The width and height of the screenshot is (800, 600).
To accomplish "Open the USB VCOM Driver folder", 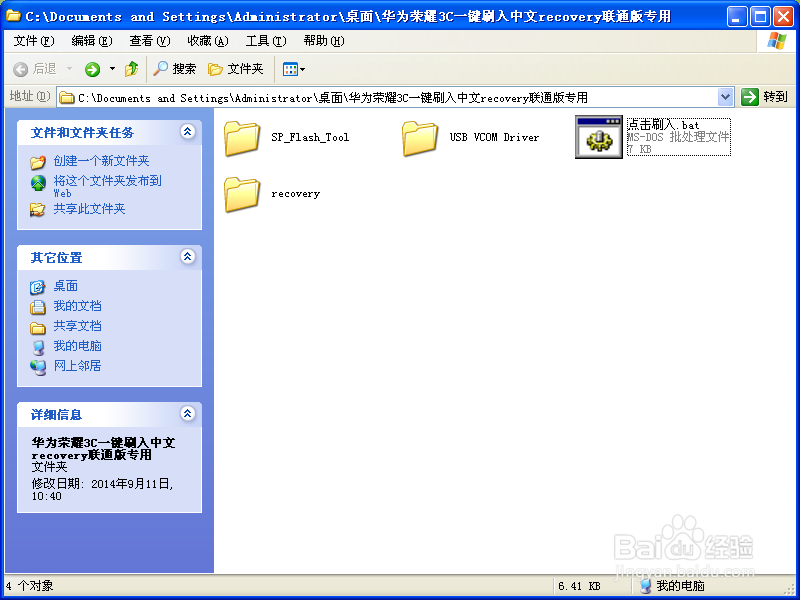I will point(420,140).
